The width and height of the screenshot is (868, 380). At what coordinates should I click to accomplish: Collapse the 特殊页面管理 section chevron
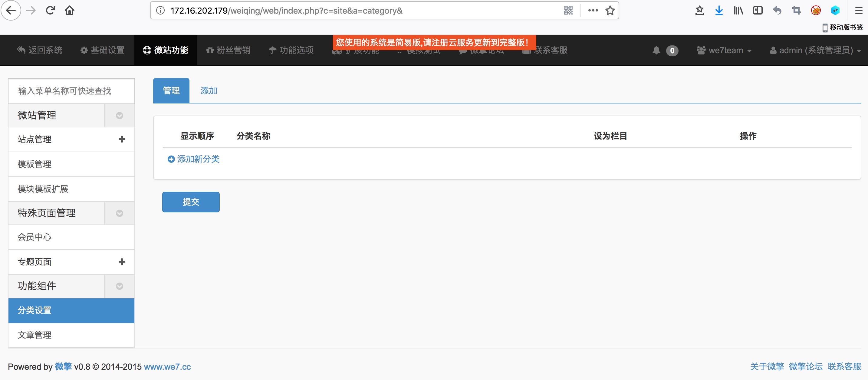click(x=119, y=213)
